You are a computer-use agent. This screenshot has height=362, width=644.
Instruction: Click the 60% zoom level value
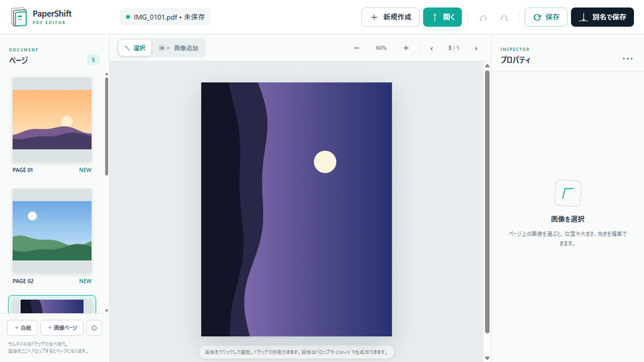tap(381, 48)
